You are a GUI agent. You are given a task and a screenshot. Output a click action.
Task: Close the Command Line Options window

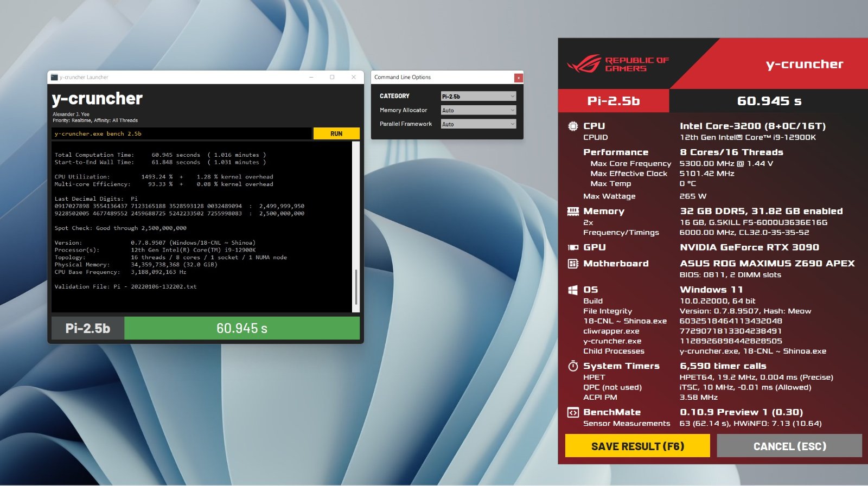point(518,78)
